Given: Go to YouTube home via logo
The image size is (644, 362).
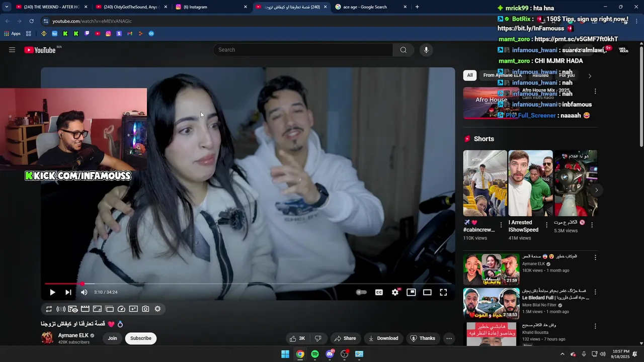Looking at the screenshot, I should click(40, 50).
